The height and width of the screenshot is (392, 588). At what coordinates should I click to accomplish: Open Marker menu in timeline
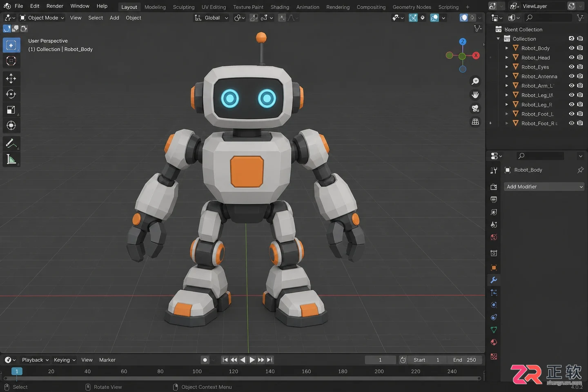coord(107,360)
